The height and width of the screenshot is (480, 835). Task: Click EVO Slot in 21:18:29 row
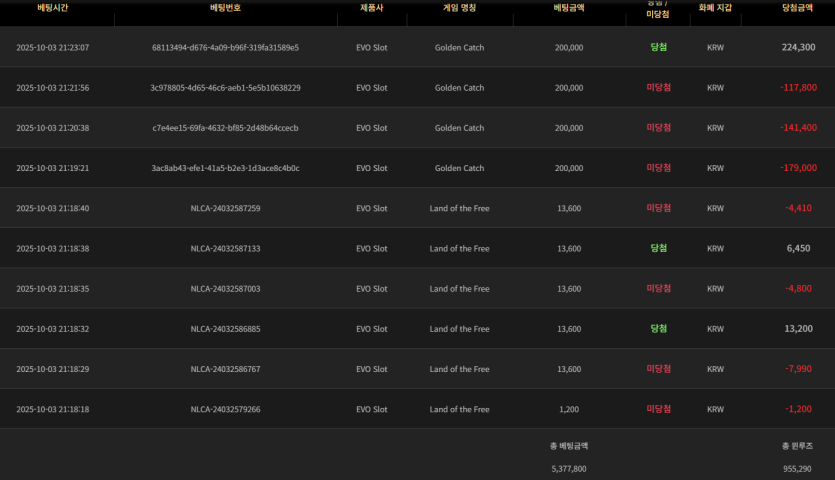point(372,369)
